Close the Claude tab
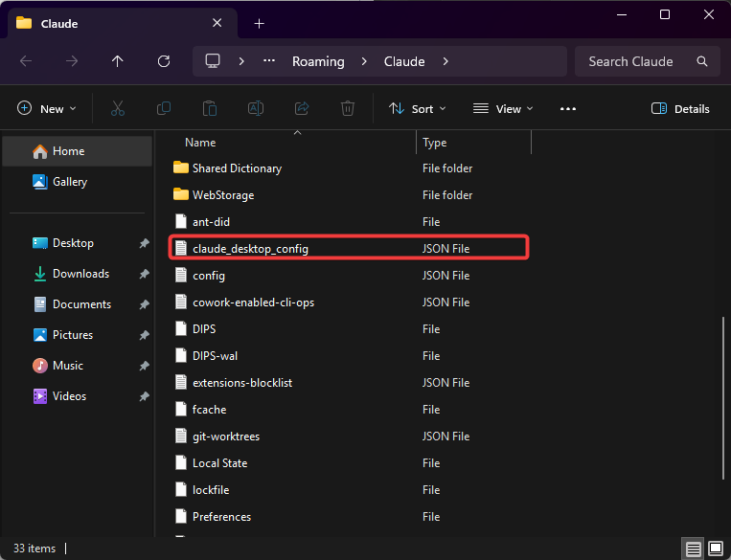Viewport: 731px width, 560px height. coord(217,23)
